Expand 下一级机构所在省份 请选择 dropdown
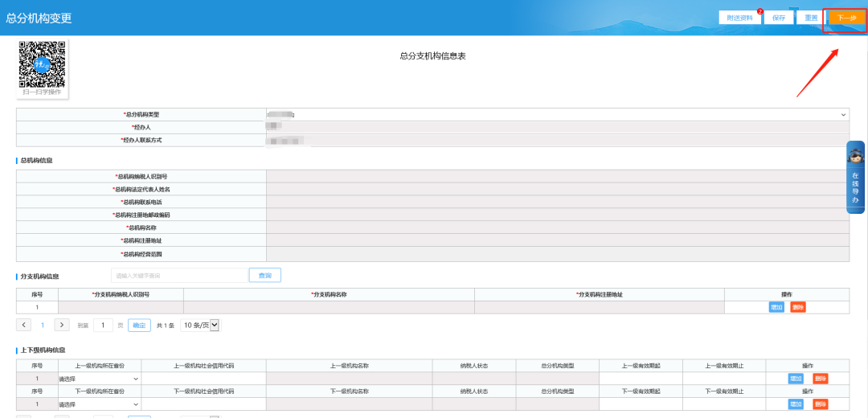This screenshot has width=868, height=418. pyautogui.click(x=98, y=404)
